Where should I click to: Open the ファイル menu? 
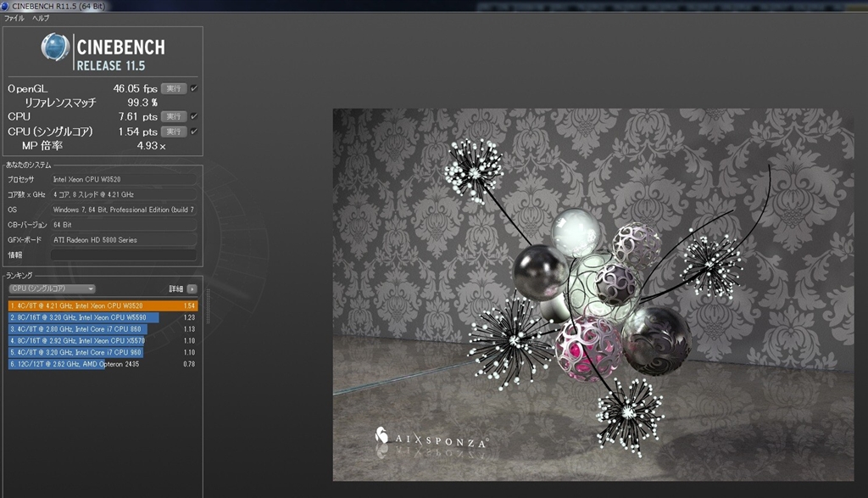[x=14, y=19]
